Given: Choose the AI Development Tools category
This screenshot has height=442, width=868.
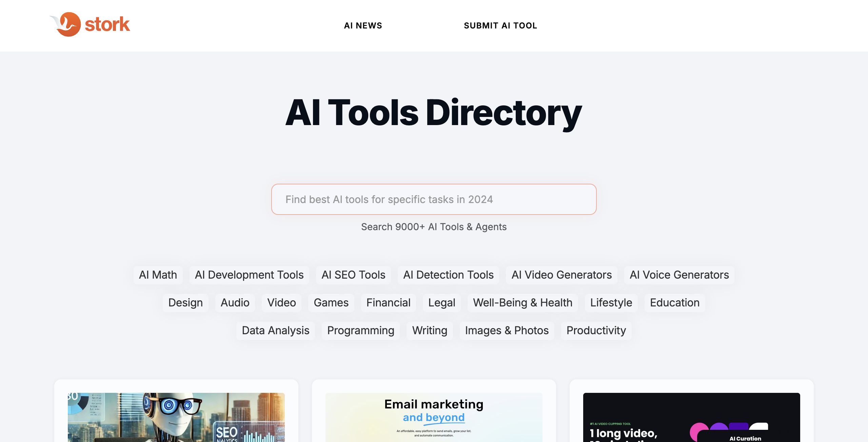Looking at the screenshot, I should point(249,275).
